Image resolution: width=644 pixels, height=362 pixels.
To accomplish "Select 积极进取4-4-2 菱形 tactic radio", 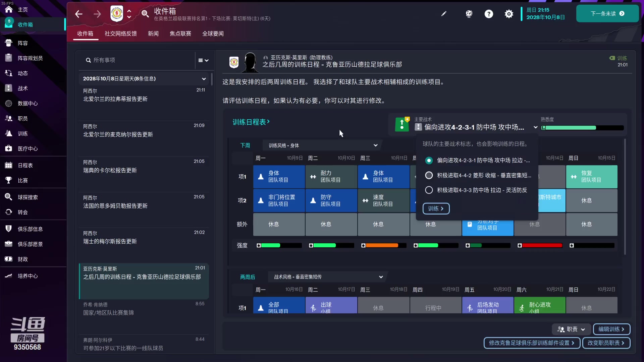I will 429,175.
